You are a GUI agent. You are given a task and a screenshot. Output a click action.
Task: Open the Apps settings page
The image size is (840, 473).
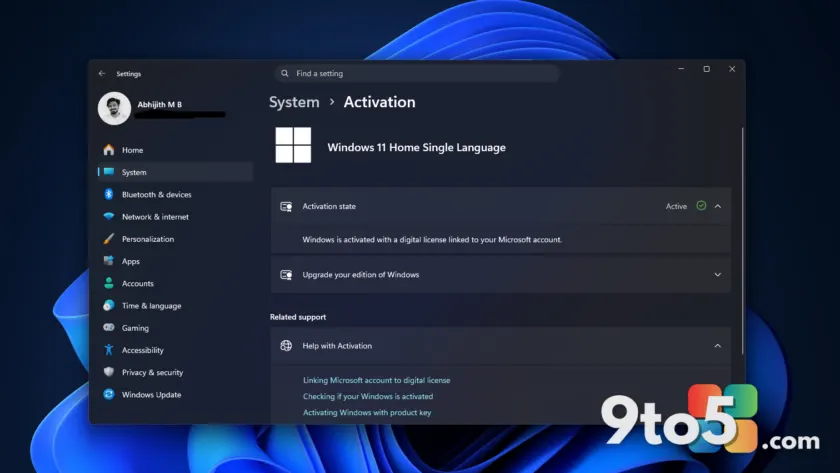point(175,261)
